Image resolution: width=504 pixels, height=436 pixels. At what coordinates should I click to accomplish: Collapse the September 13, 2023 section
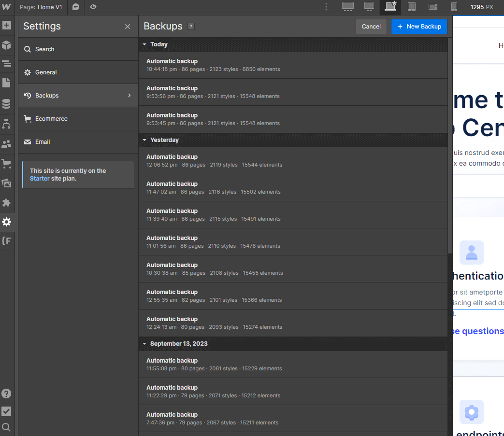(144, 343)
